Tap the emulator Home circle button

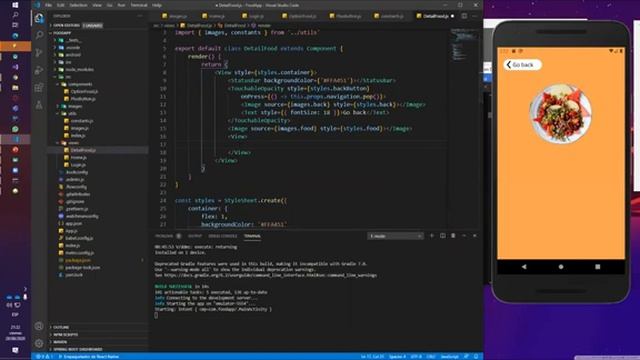click(x=561, y=267)
